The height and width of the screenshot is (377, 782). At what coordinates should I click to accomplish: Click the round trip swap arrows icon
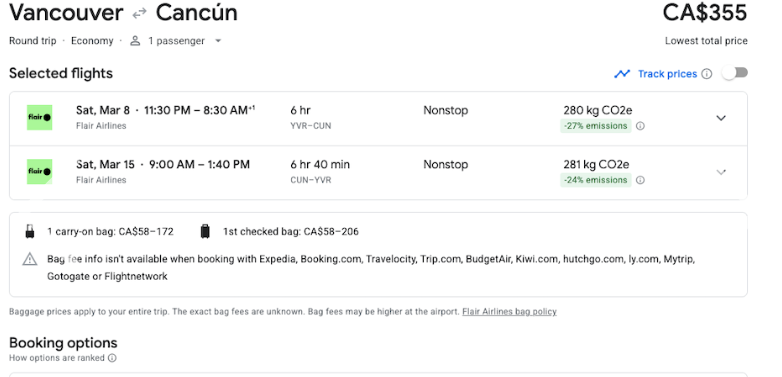point(140,13)
